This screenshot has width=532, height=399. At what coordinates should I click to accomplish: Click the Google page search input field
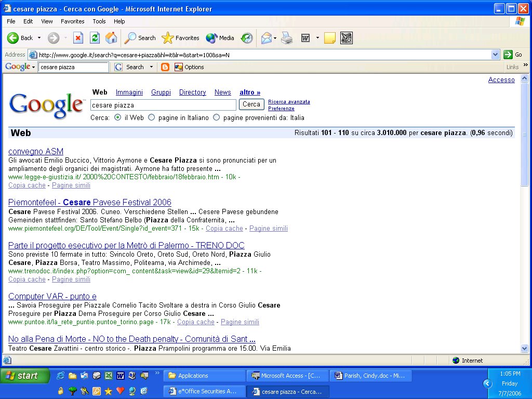(163, 105)
